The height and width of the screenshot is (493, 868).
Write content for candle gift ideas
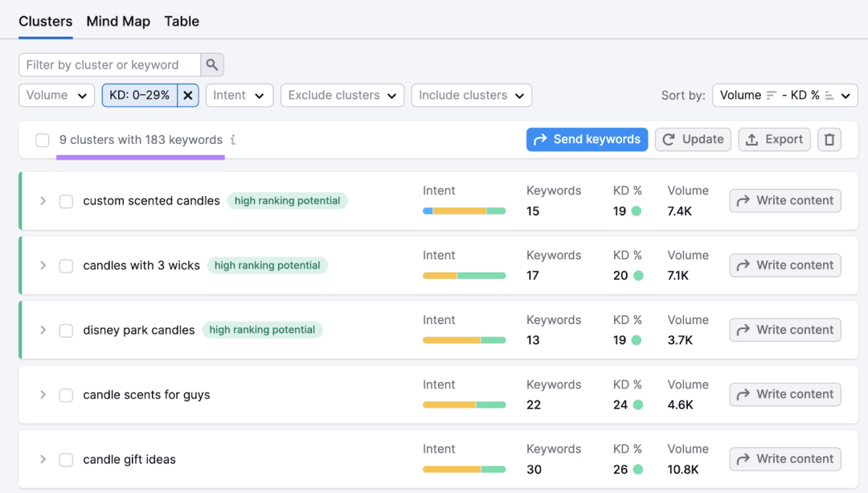[785, 459]
